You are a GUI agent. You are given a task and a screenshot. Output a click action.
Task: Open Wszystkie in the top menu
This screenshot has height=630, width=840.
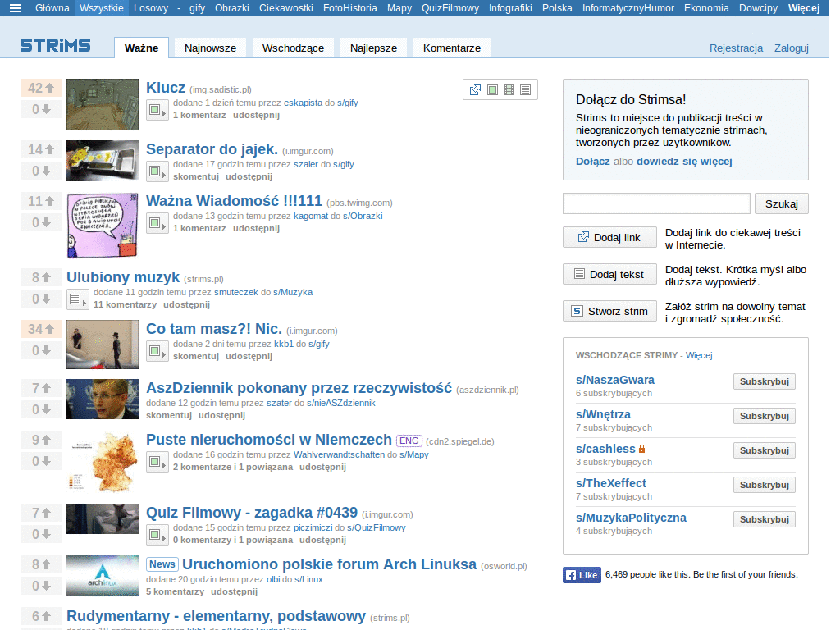[x=101, y=8]
